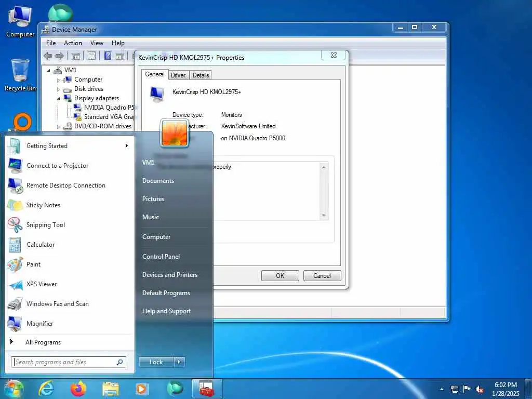Open Pictures from Start menu

coord(153,199)
